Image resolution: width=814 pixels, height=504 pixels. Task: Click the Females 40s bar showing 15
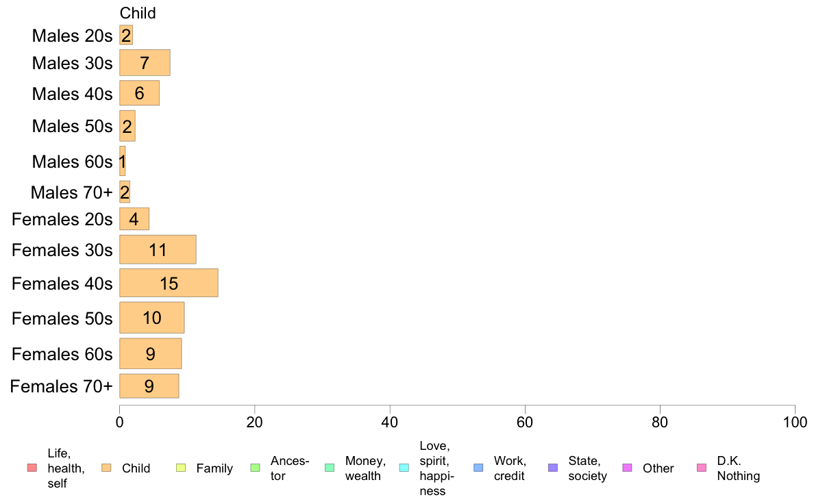click(x=169, y=283)
